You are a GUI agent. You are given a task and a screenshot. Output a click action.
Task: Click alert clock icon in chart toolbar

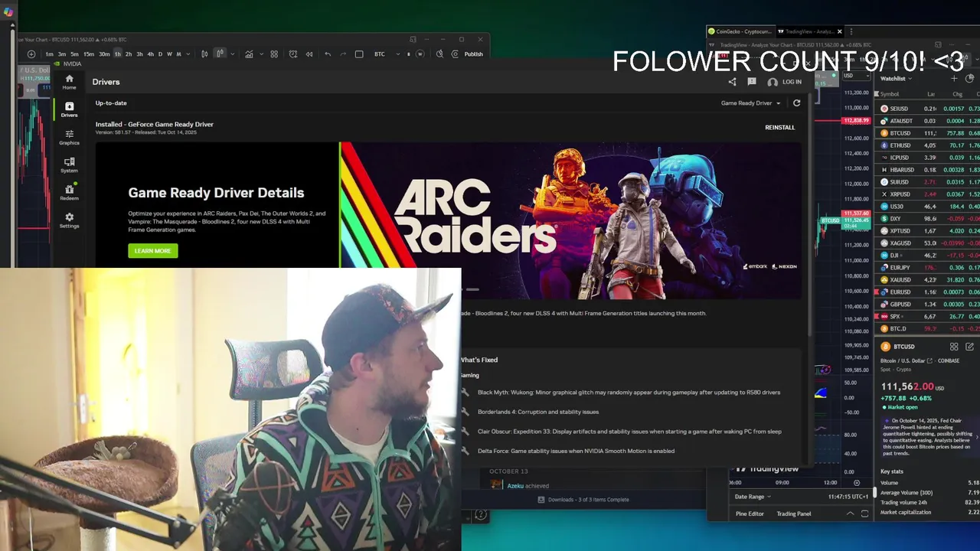pos(292,54)
